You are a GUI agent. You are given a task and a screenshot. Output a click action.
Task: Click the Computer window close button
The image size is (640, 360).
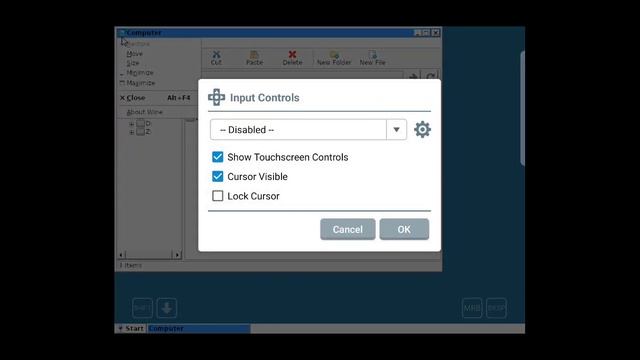pyautogui.click(x=436, y=32)
